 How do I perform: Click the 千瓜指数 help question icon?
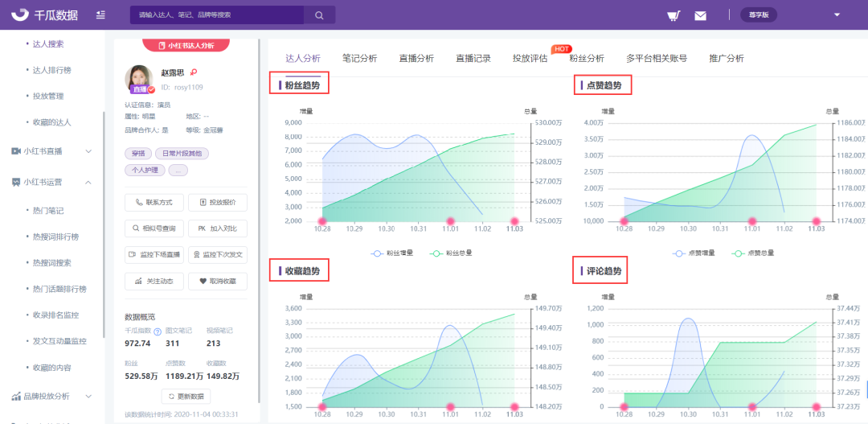pyautogui.click(x=158, y=332)
